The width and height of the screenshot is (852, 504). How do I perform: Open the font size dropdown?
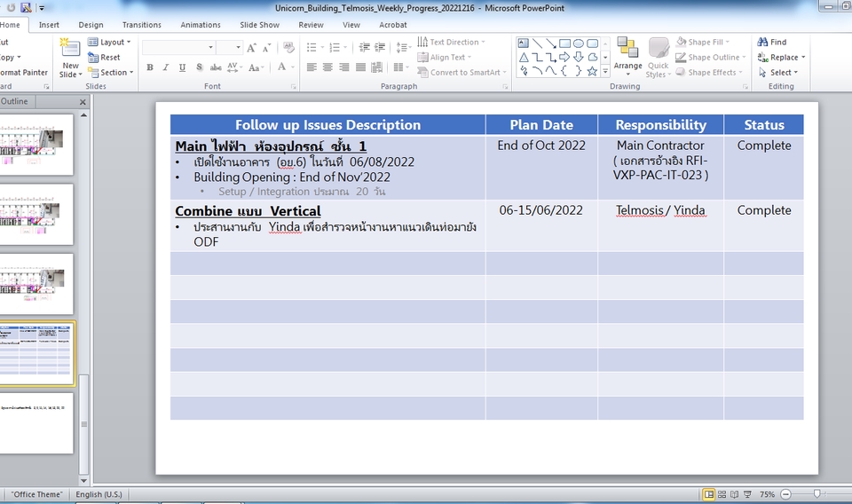coord(238,48)
